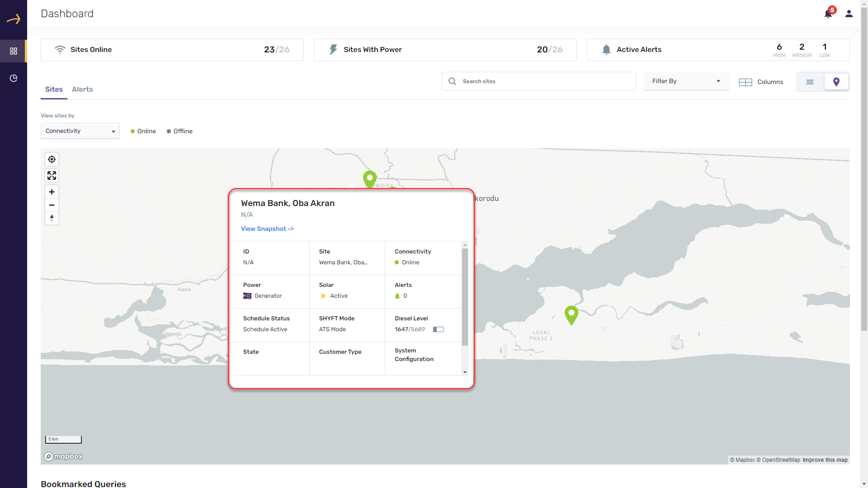Click the Customer Type header
Viewport: 868px width, 488px height.
[x=340, y=352]
